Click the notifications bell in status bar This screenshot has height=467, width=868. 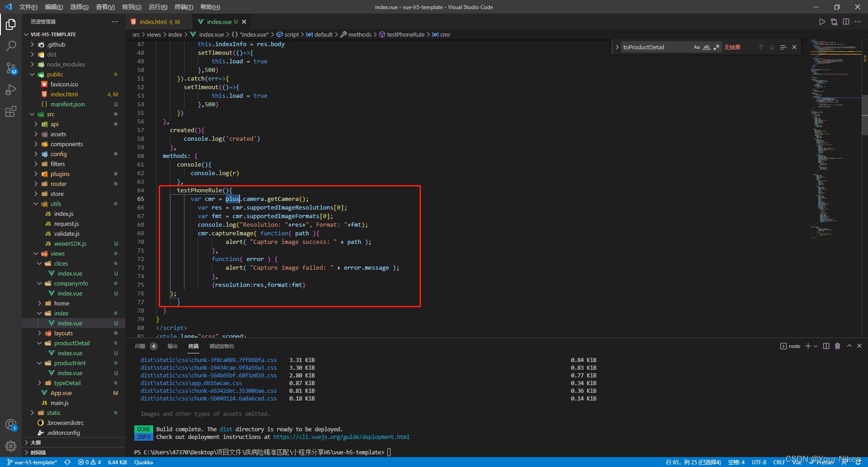pyautogui.click(x=858, y=462)
